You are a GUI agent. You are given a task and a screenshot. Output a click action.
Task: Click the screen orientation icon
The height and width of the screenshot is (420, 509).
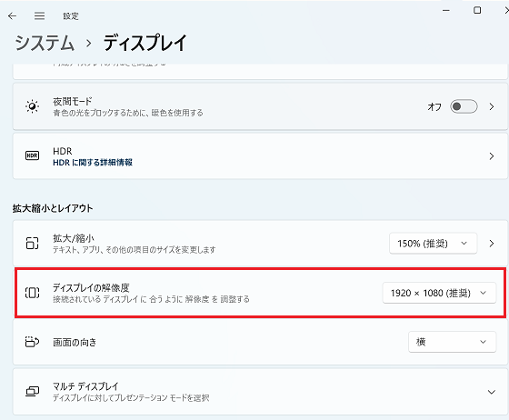click(x=32, y=342)
